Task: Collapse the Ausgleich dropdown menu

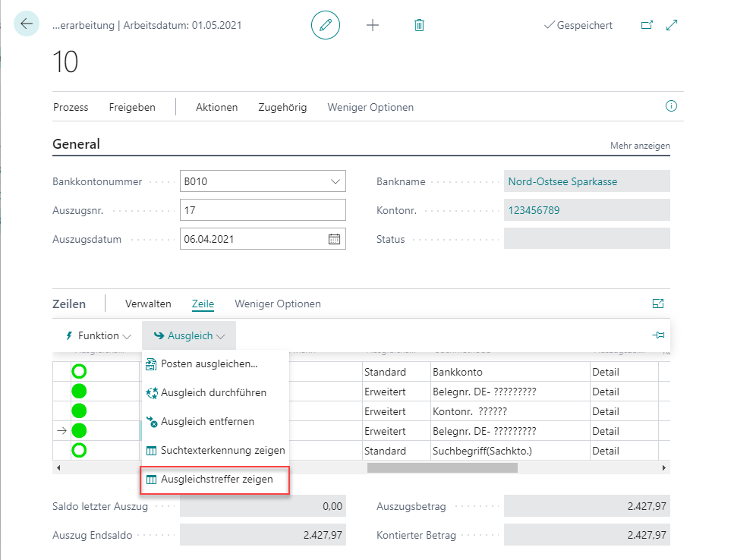Action: pos(189,335)
